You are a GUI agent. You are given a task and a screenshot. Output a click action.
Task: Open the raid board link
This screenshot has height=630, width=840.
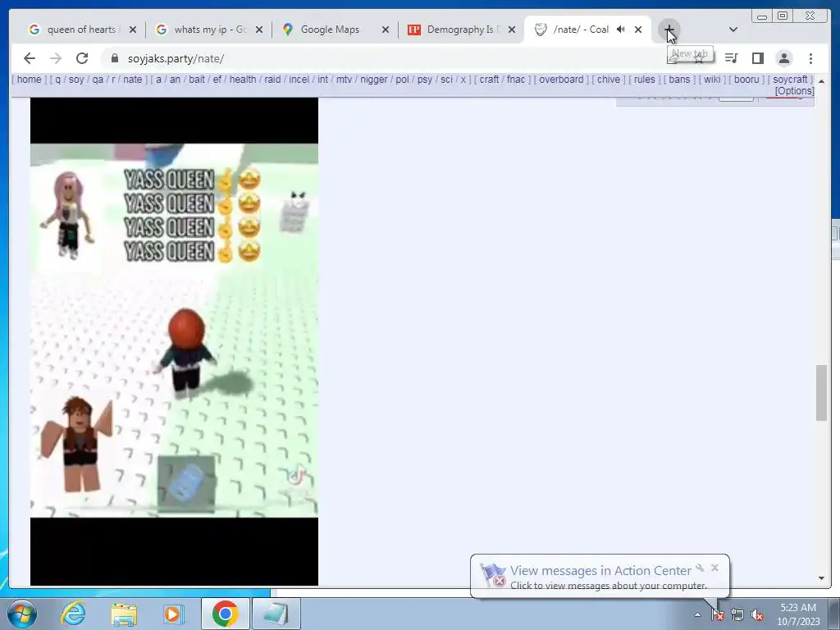(x=272, y=80)
